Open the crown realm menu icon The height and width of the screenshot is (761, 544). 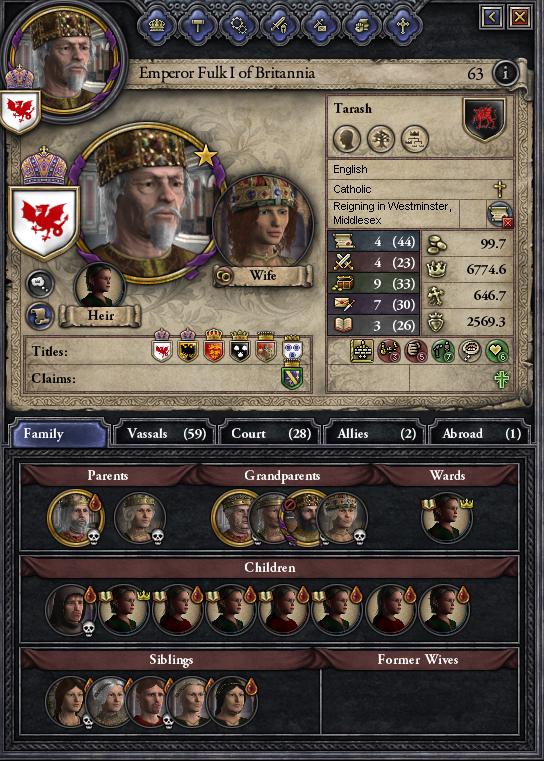(x=157, y=25)
